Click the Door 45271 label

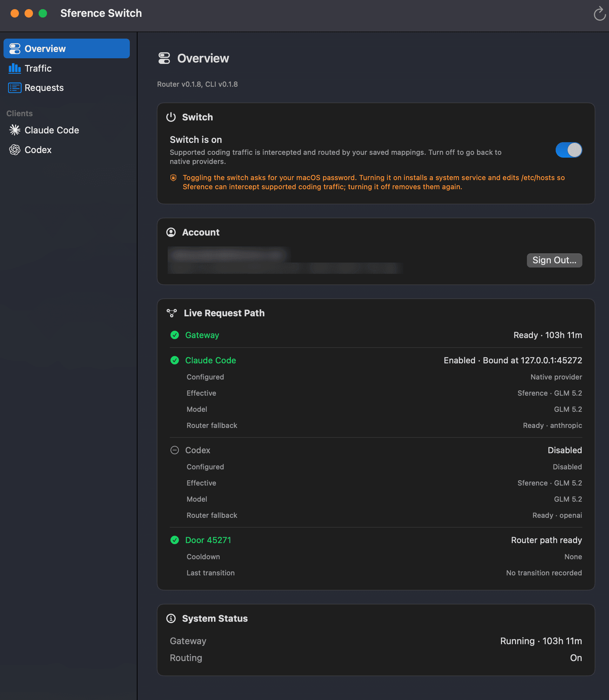208,540
